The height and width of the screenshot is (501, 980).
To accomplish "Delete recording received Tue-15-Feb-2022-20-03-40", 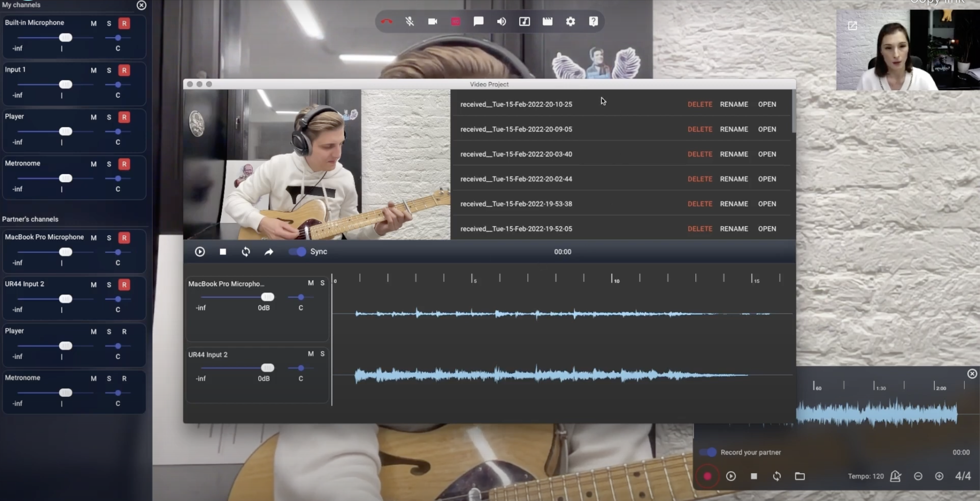I will [700, 154].
